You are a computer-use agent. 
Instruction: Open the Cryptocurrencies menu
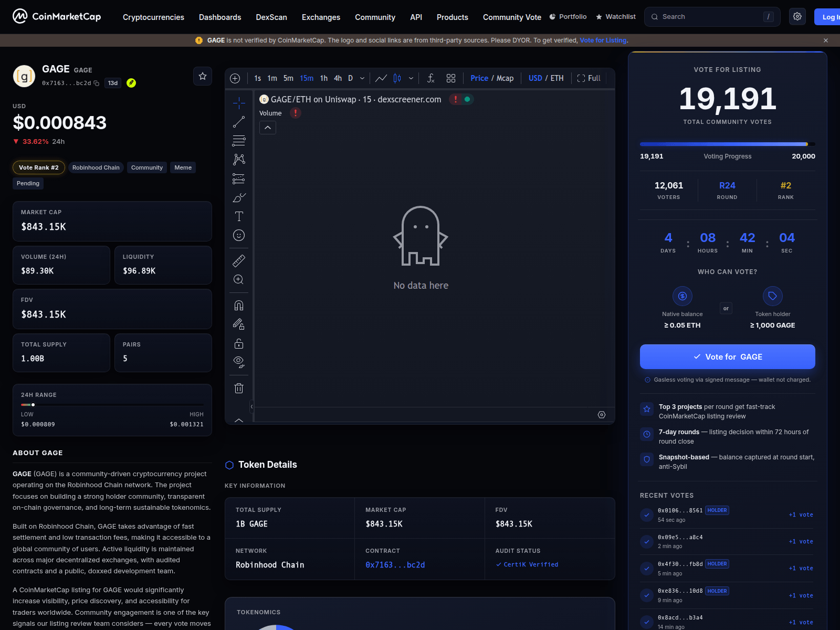(x=153, y=17)
